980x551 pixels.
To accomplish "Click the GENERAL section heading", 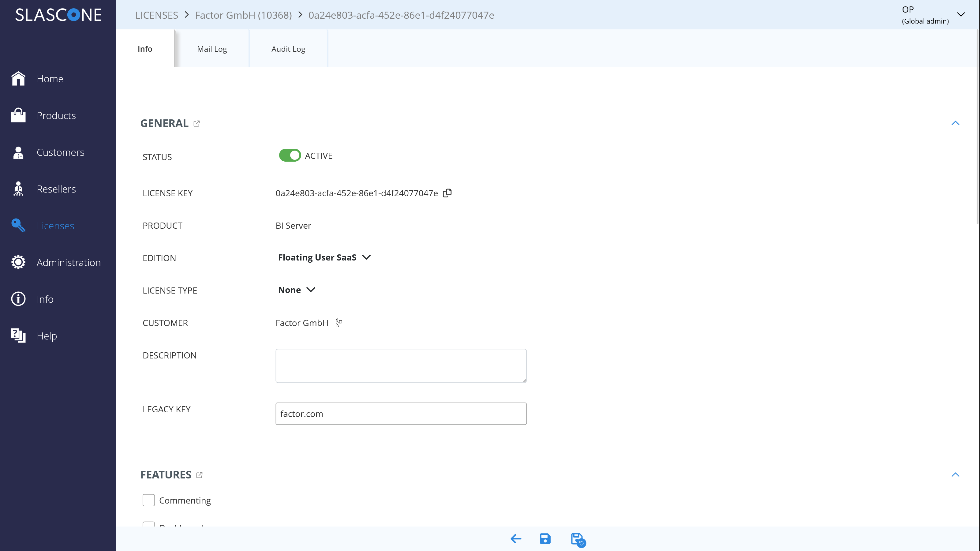I will pos(164,123).
